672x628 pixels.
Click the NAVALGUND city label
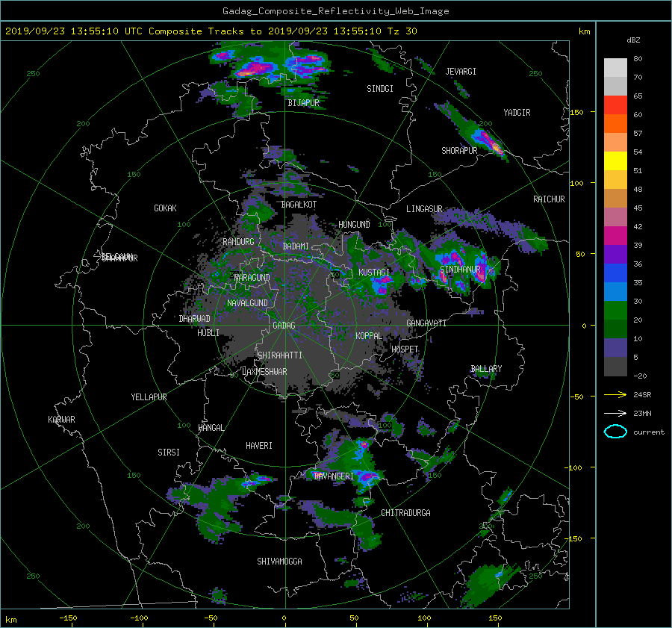pos(247,303)
